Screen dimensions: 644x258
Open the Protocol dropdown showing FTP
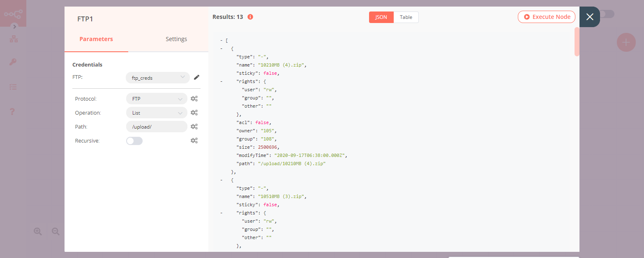tap(157, 99)
